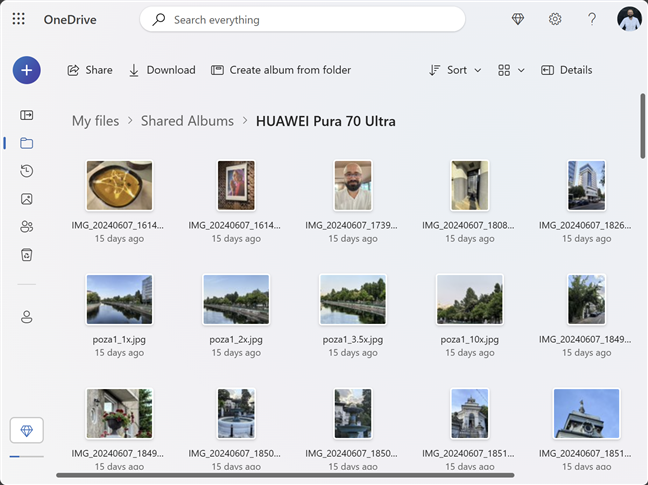Expand the Sort dropdown

[455, 70]
